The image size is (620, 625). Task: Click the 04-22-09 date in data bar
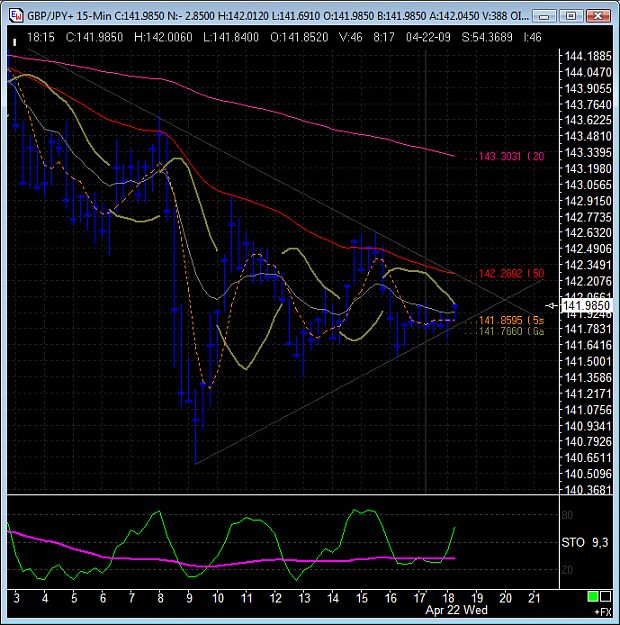[x=428, y=37]
